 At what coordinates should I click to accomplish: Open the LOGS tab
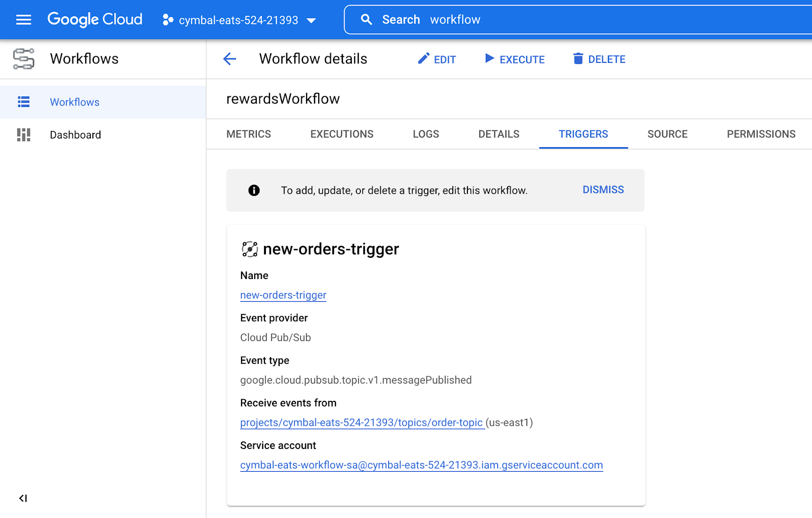coord(425,134)
